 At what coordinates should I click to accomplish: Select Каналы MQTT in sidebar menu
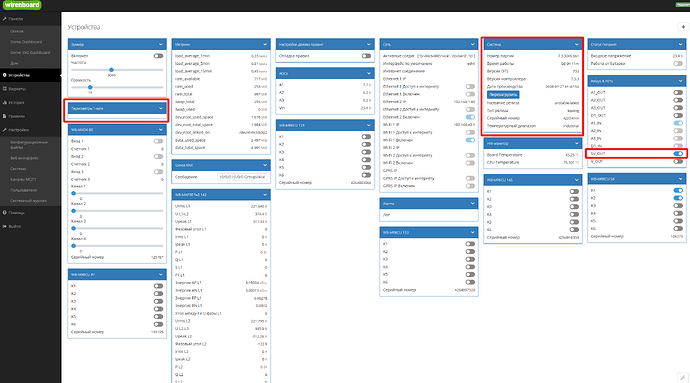(23, 180)
